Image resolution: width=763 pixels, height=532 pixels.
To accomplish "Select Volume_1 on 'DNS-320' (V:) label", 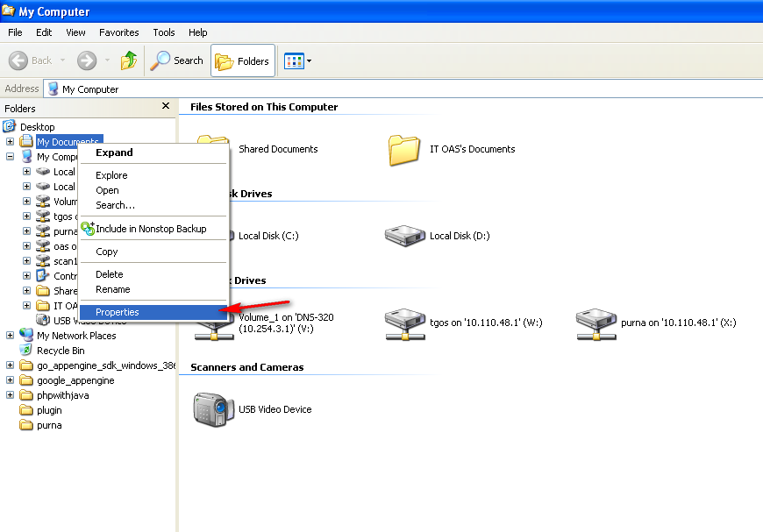I will pos(286,323).
